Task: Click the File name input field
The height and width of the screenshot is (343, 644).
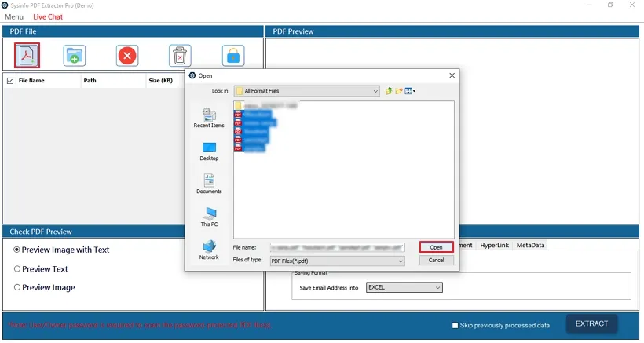Action: [337, 247]
